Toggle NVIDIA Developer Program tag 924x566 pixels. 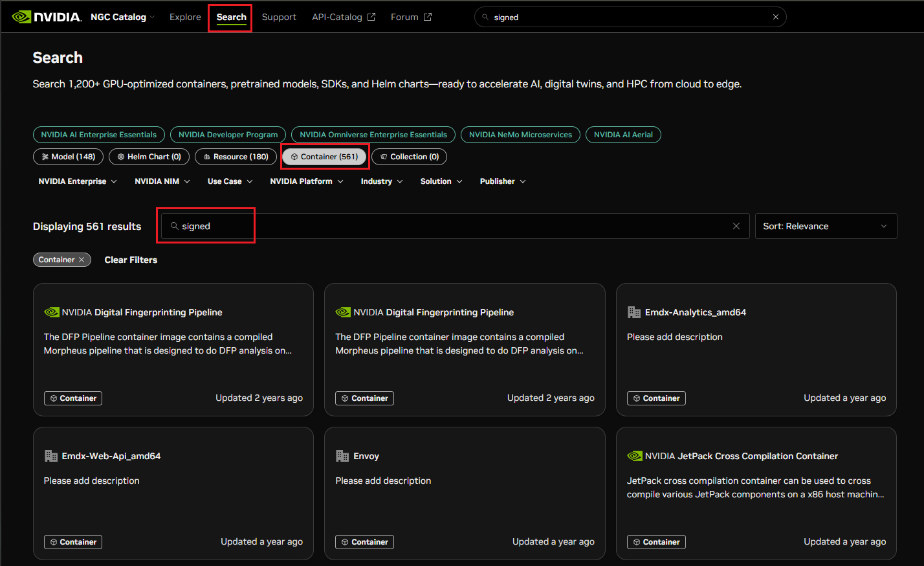(228, 135)
